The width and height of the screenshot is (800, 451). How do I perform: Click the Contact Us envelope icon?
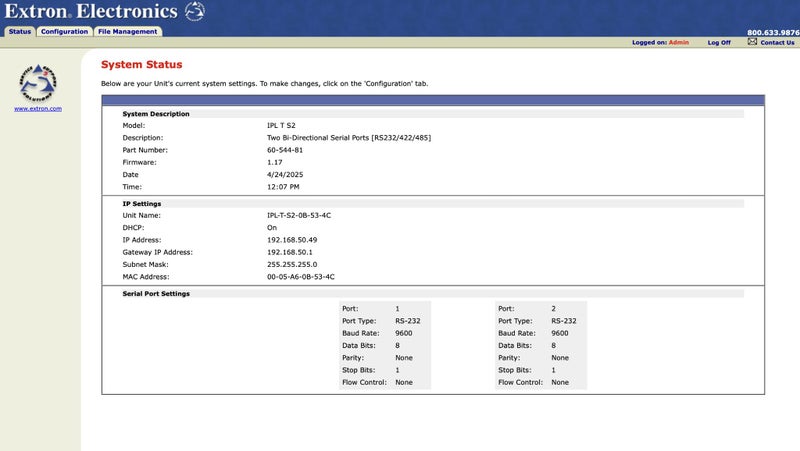pos(753,42)
